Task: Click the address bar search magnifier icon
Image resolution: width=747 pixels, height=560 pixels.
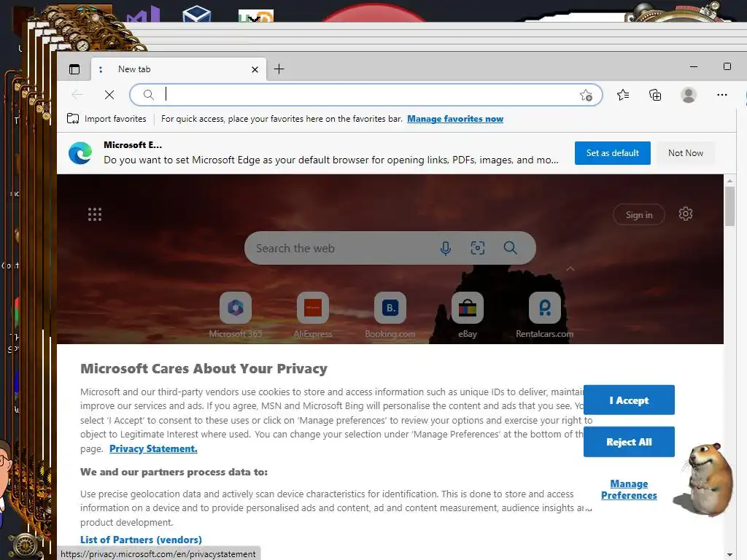Action: [149, 95]
